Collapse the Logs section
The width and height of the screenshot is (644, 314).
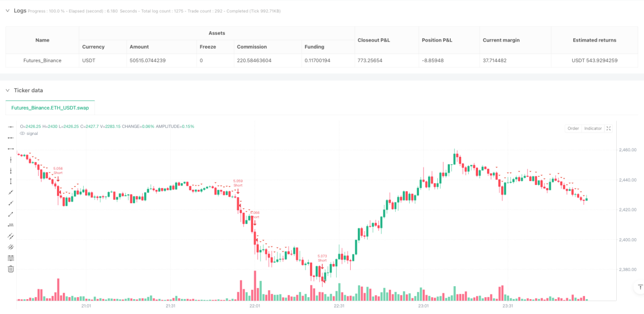[x=7, y=10]
